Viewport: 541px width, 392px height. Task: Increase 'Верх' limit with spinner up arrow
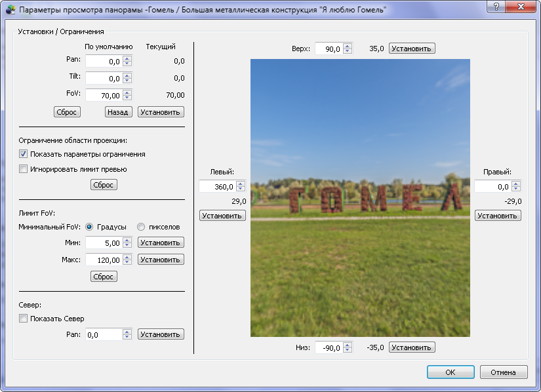click(348, 46)
